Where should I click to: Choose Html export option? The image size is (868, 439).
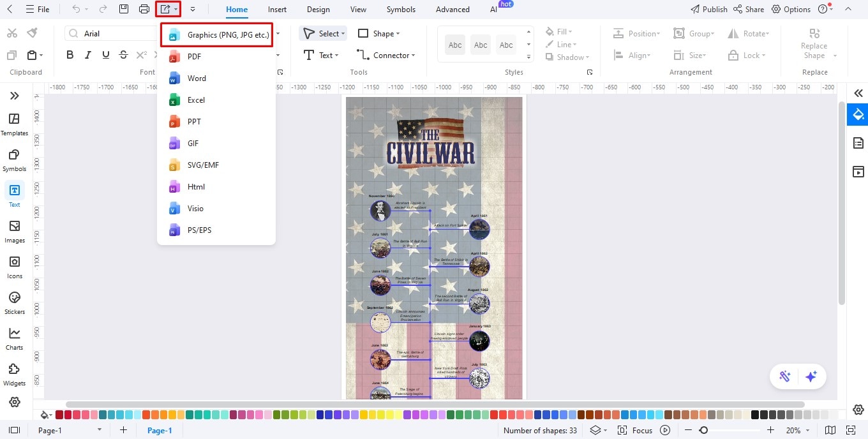(216, 187)
